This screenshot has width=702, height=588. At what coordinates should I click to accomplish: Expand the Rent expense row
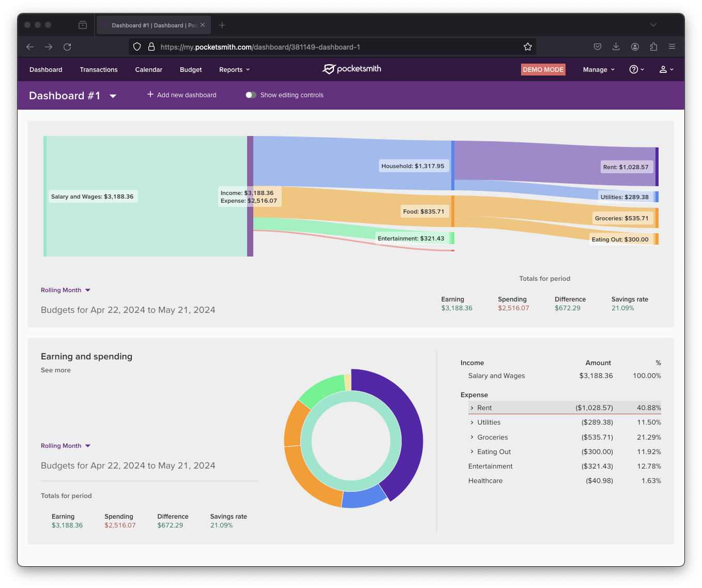472,408
